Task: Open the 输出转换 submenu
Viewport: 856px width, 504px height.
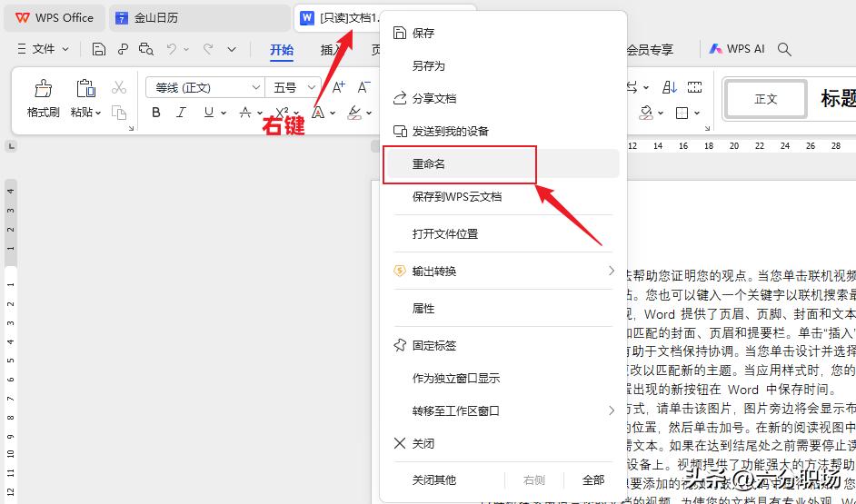Action: pos(503,272)
